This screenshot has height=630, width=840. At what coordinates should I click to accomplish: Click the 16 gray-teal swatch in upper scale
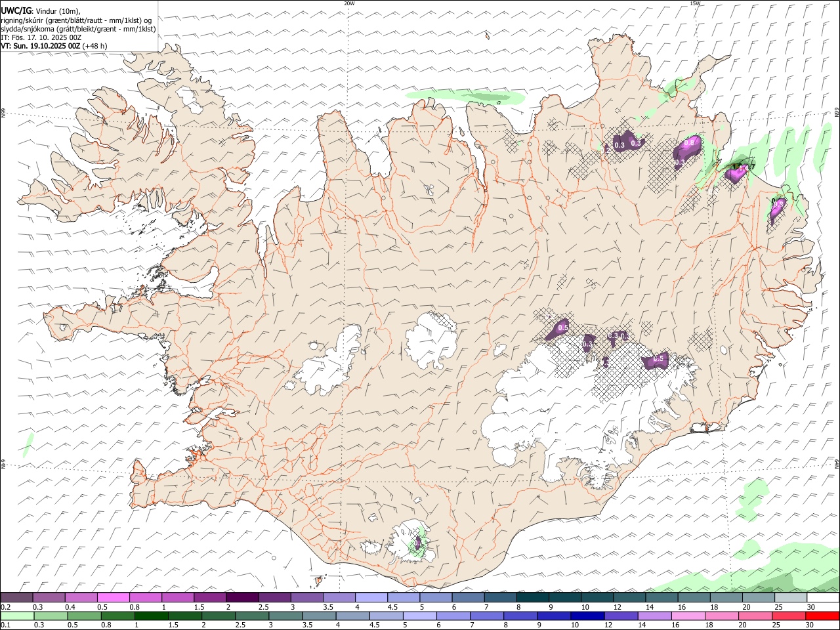pyautogui.click(x=694, y=598)
